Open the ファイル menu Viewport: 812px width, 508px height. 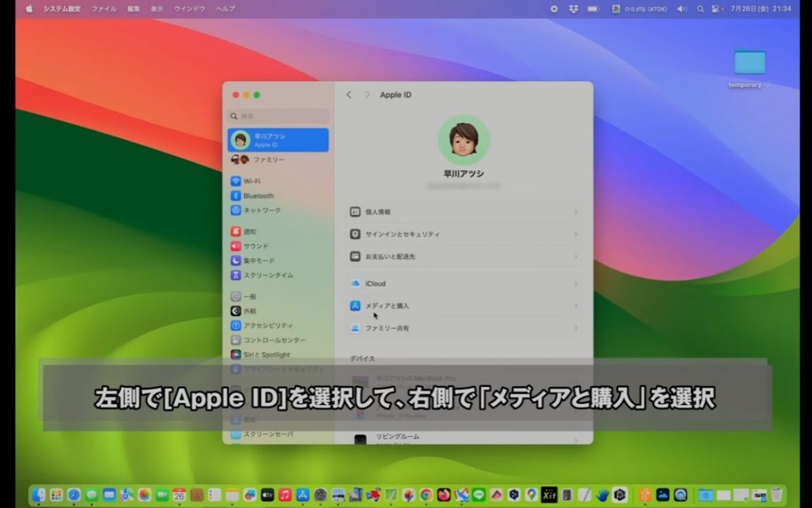click(x=104, y=9)
